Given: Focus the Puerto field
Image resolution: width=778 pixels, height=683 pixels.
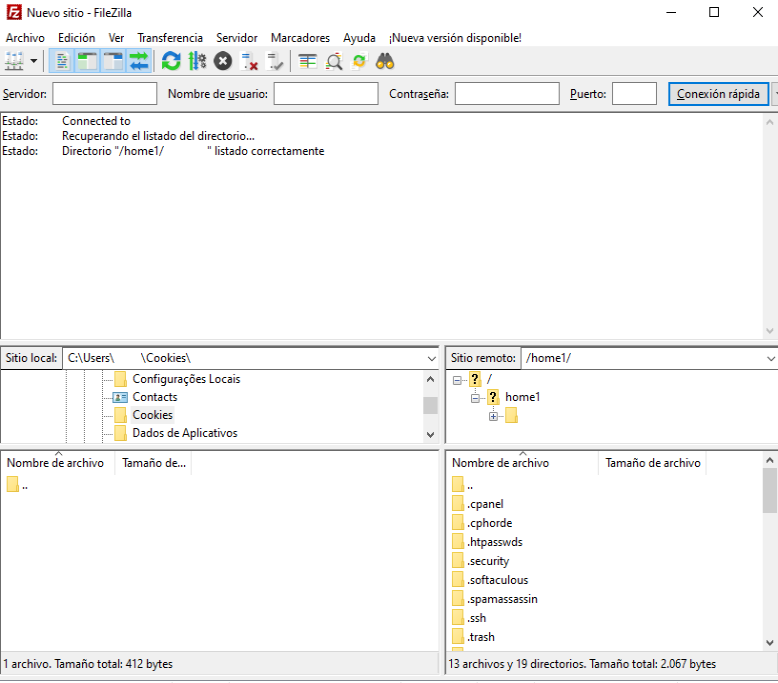Looking at the screenshot, I should (x=634, y=94).
